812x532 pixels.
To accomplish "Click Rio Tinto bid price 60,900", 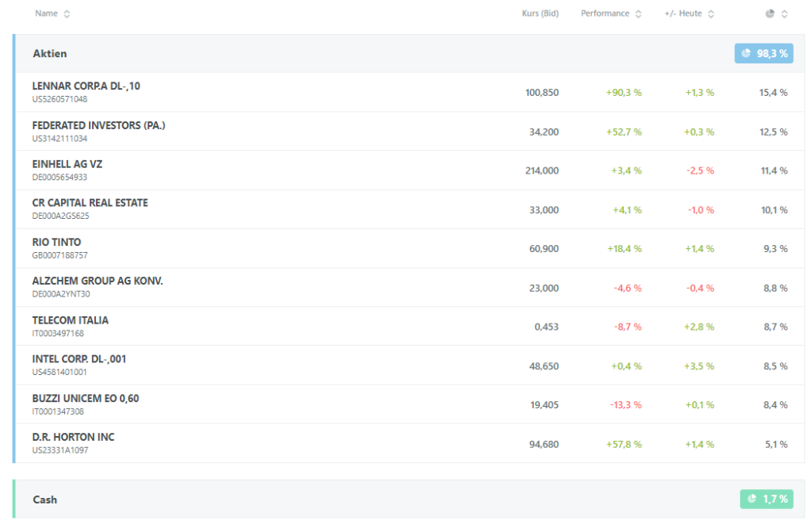I will [x=544, y=249].
